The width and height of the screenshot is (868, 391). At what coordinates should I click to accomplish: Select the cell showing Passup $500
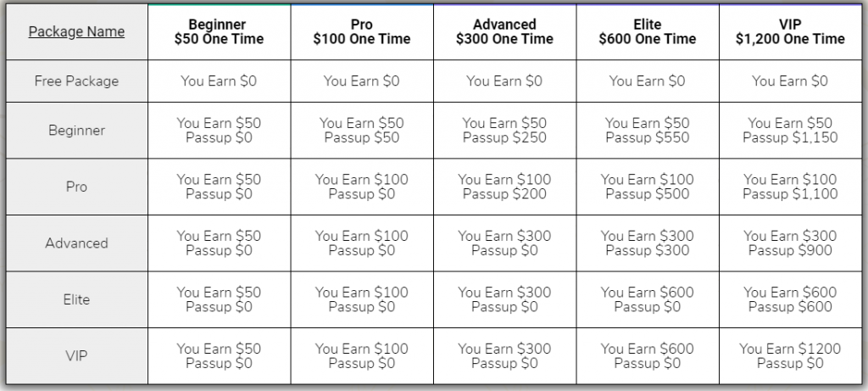[648, 194]
